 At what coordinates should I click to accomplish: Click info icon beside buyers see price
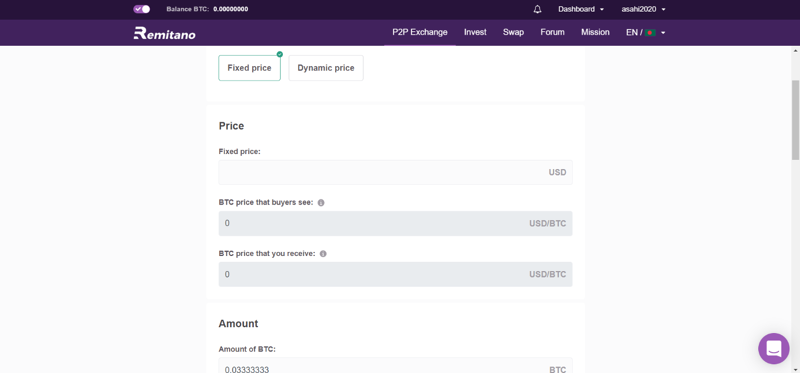click(x=321, y=203)
